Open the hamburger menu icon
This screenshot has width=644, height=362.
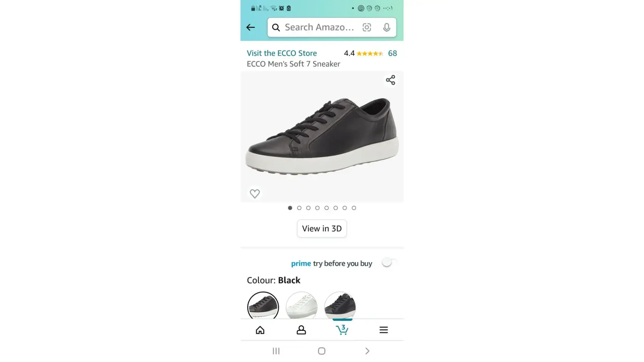[384, 330]
